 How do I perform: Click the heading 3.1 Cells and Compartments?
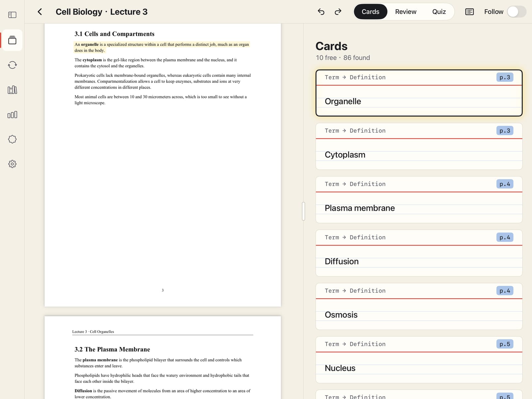click(x=114, y=34)
